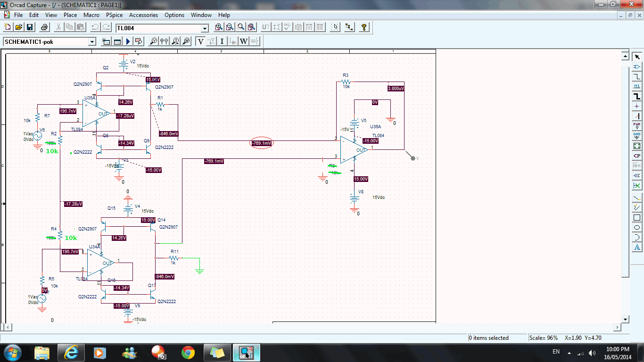The image size is (644, 362).
Task: Open the Macro menu
Action: click(91, 15)
